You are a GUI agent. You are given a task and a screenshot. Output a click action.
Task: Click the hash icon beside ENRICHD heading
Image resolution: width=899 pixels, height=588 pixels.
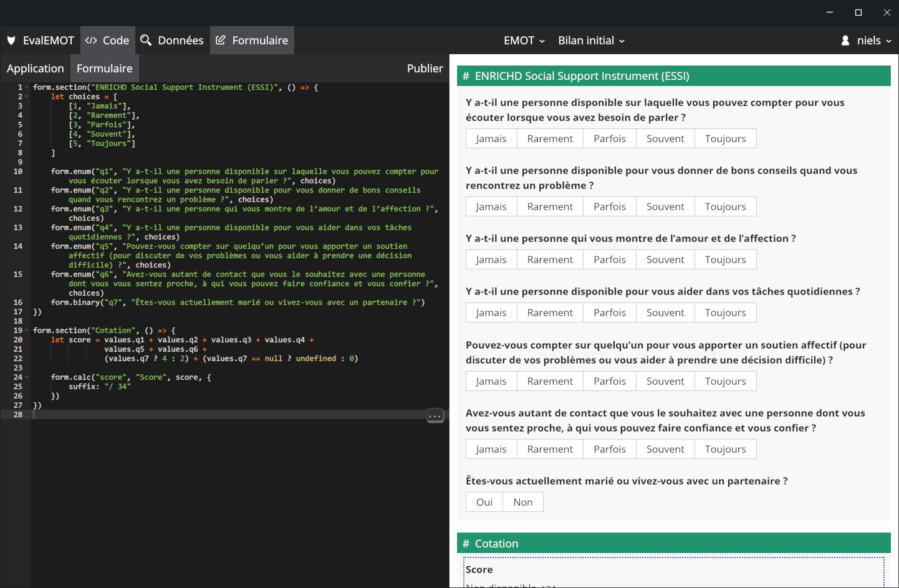pos(466,76)
